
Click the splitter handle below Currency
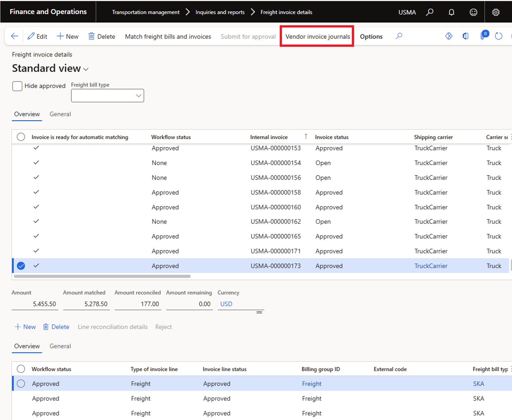tap(259, 312)
